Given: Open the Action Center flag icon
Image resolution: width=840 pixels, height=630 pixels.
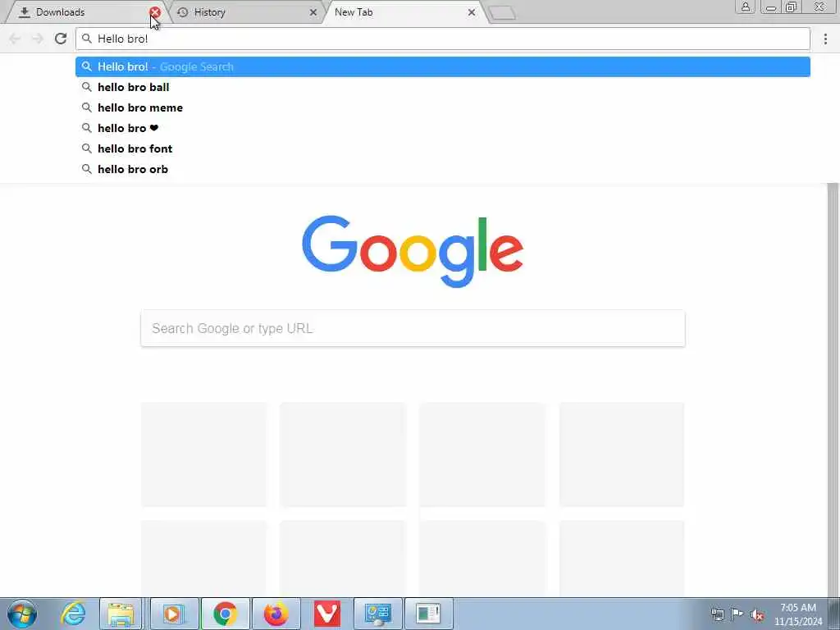Looking at the screenshot, I should tap(737, 614).
